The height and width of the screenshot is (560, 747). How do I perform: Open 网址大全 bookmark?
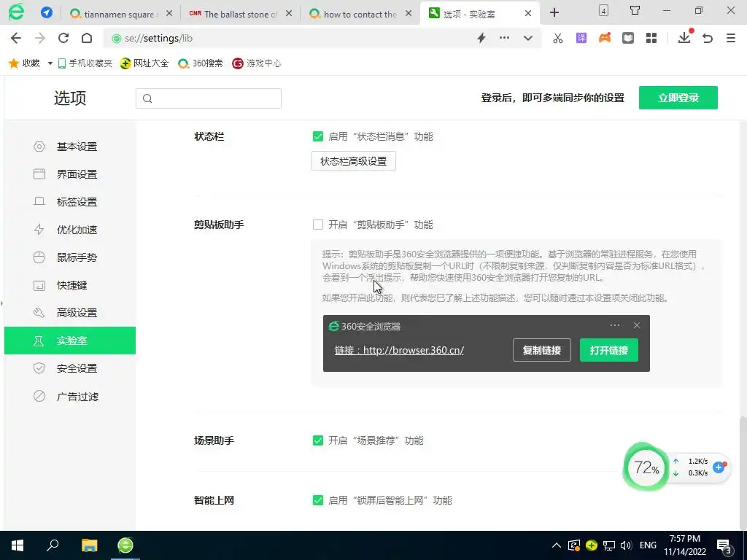click(x=144, y=63)
